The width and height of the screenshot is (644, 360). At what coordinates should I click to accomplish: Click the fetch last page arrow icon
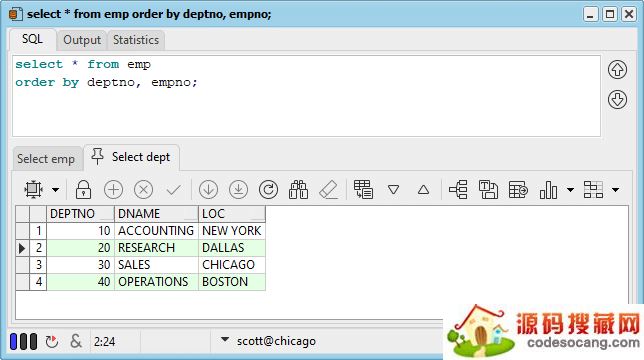click(238, 190)
